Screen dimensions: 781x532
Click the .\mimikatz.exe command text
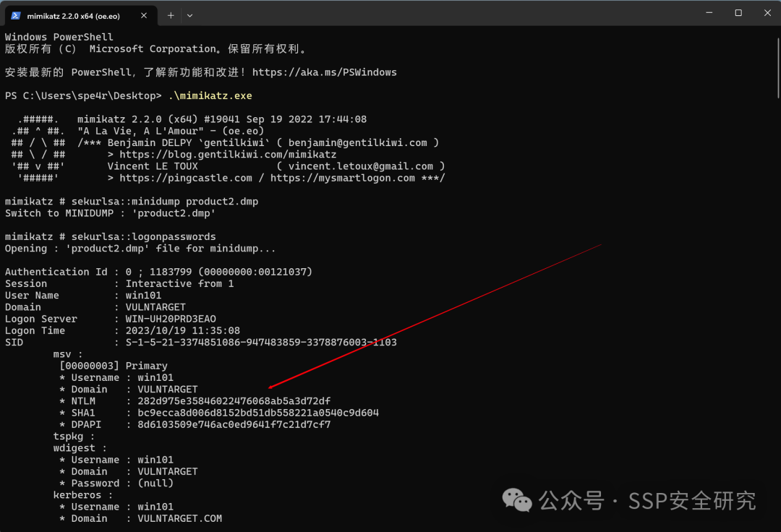210,95
